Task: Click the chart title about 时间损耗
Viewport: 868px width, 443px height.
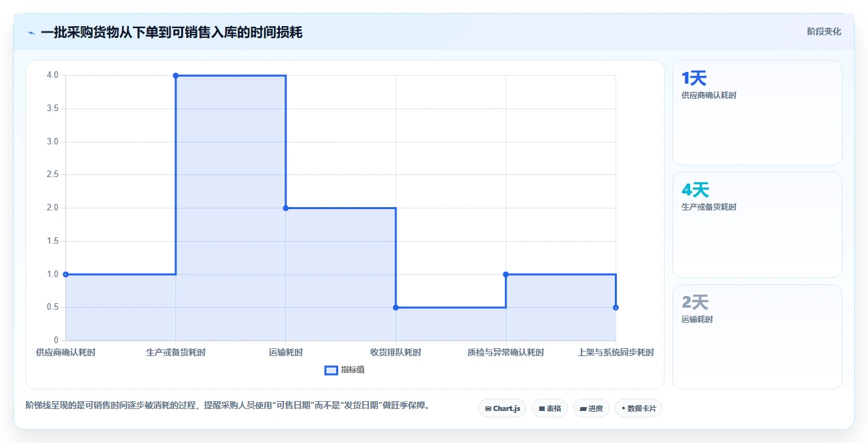Action: point(171,32)
